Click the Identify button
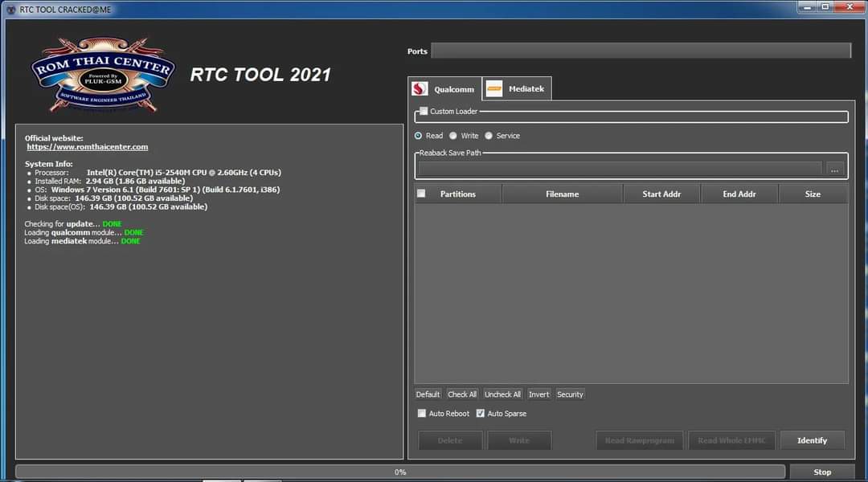This screenshot has width=868, height=482. pyautogui.click(x=812, y=440)
